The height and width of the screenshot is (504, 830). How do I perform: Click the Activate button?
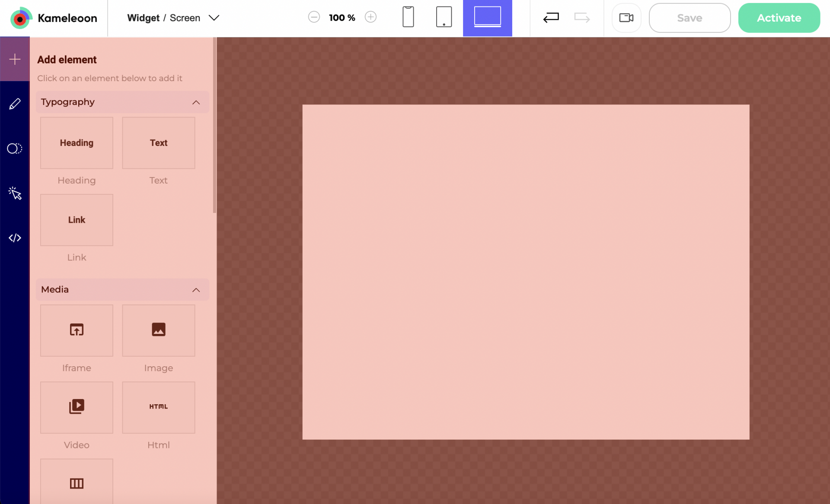(779, 18)
